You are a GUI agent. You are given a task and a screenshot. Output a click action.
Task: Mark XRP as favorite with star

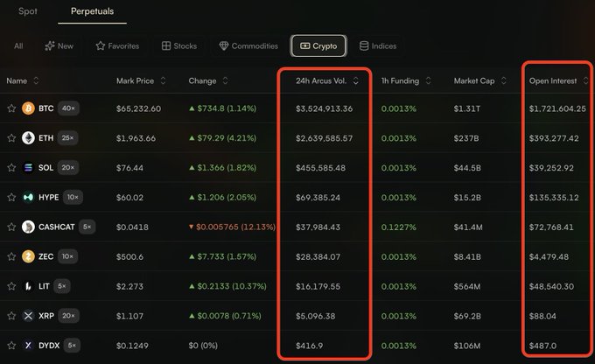(x=11, y=316)
